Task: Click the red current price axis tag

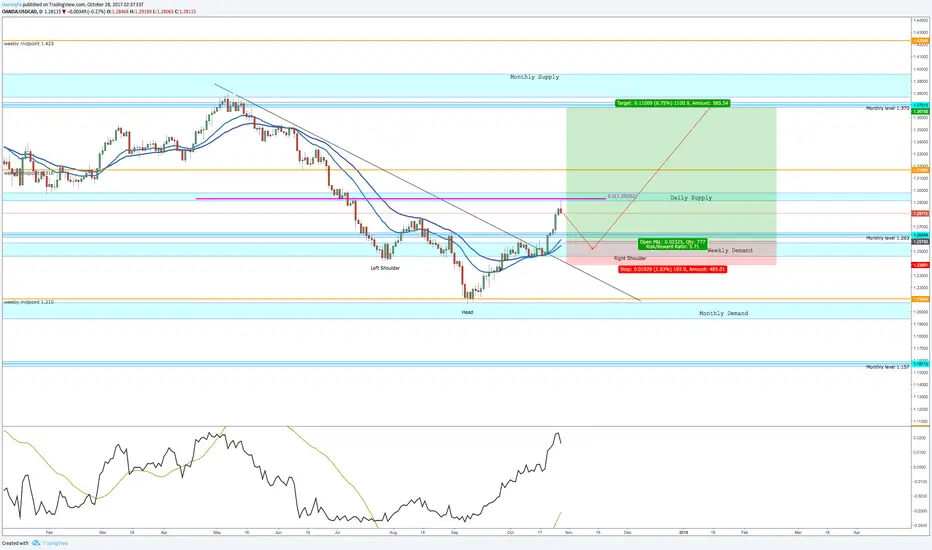Action: [x=920, y=213]
